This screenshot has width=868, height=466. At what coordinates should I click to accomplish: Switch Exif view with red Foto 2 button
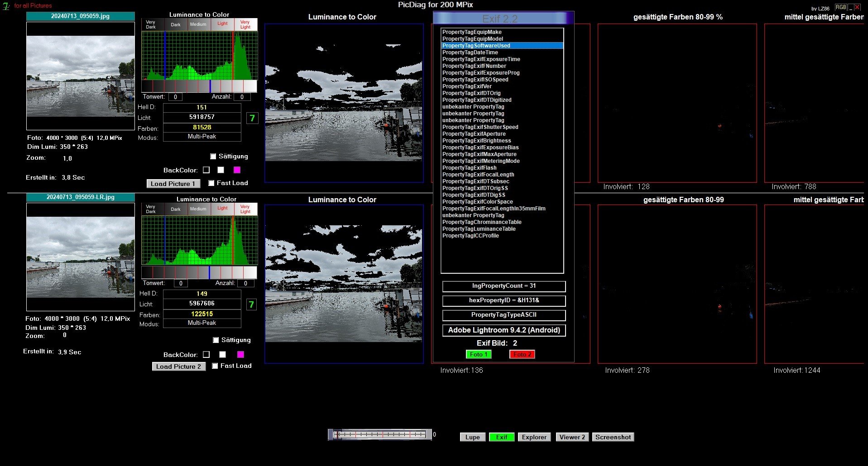tap(522, 355)
